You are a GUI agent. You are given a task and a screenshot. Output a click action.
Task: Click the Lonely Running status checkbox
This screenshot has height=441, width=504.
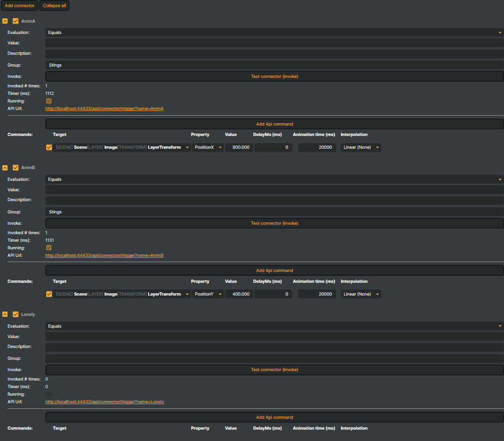click(49, 394)
